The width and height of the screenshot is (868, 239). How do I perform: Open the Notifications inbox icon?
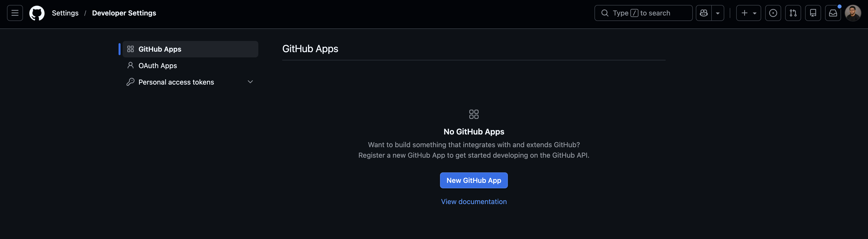tap(833, 13)
